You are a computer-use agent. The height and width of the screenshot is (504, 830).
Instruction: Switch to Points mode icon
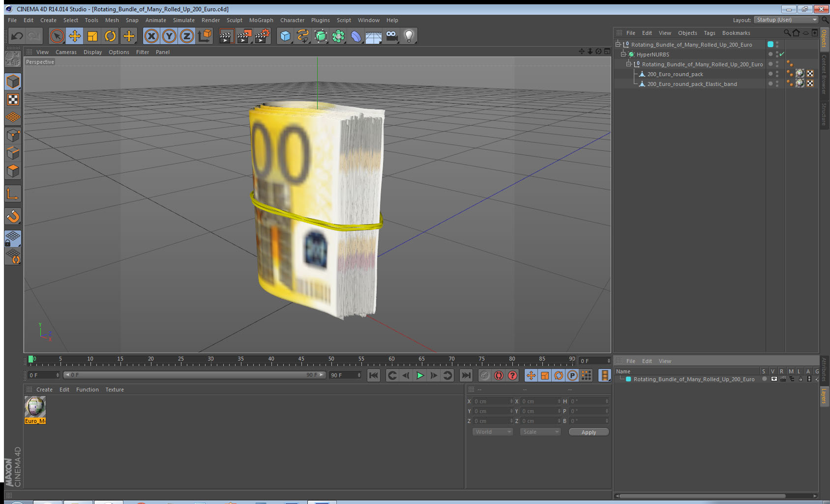(13, 135)
